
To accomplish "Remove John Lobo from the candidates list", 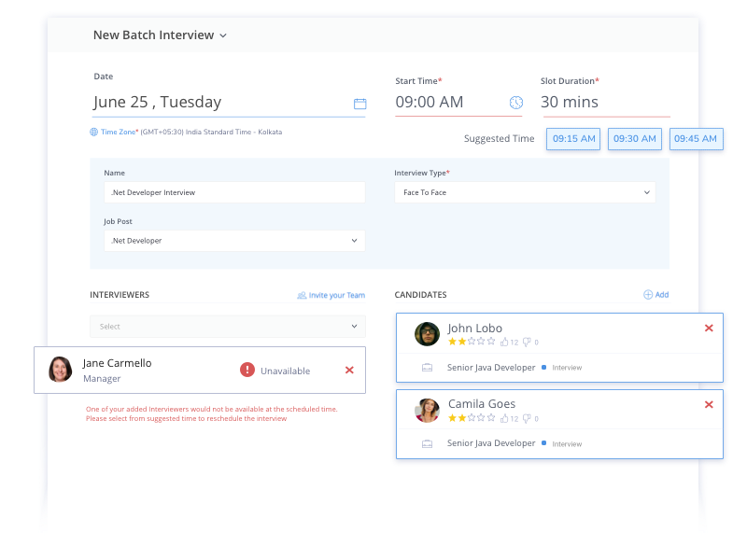I will [709, 328].
